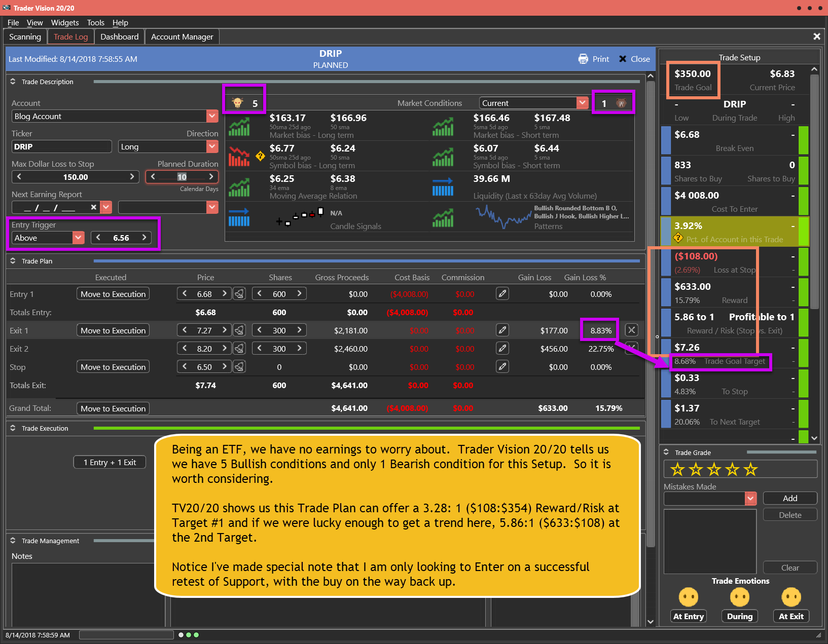Viewport: 828px width, 644px height.
Task: Open the Market Conditions dropdown showing Current
Action: click(583, 103)
